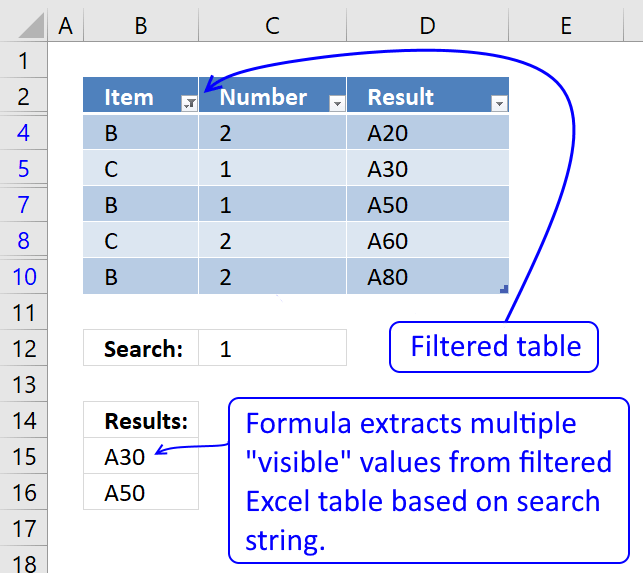Select row 15 header
643x573 pixels.
coord(25,457)
